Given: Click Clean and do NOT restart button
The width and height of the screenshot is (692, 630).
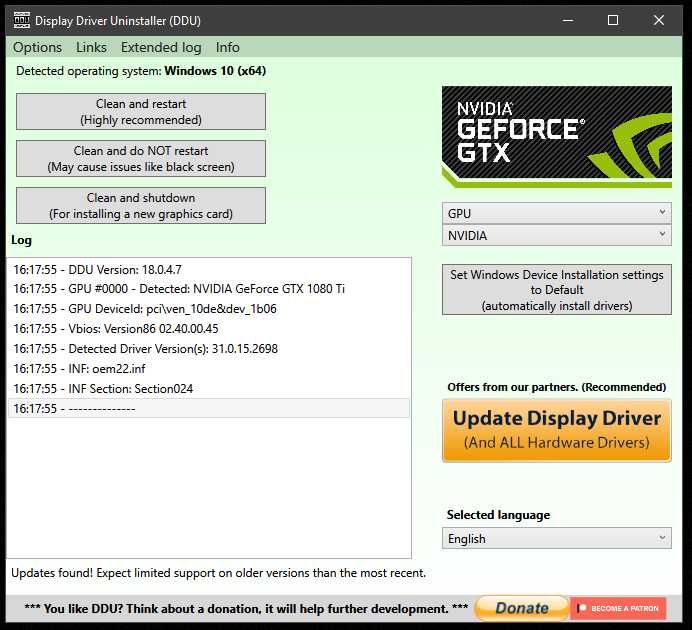Looking at the screenshot, I should [141, 158].
